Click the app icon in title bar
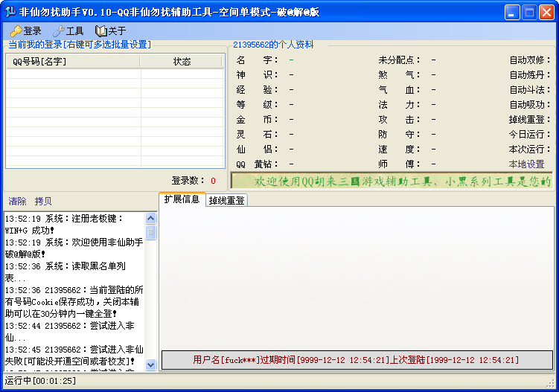Screen dimensions: 559x392 (11, 12)
